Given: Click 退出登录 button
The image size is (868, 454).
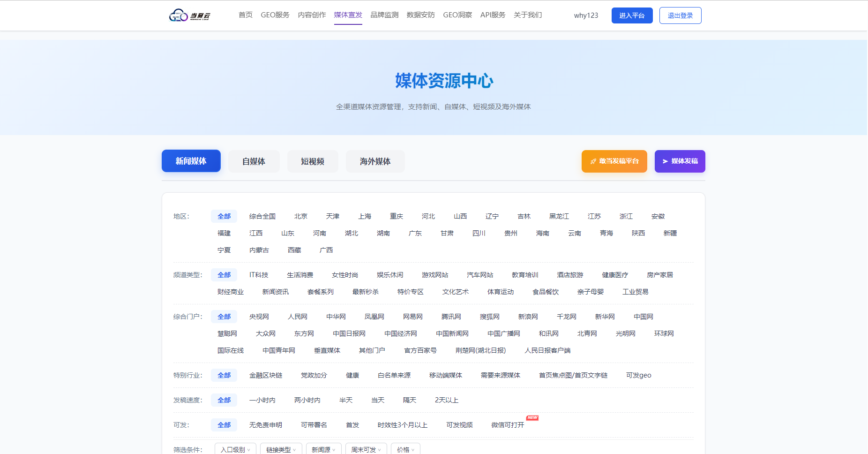Looking at the screenshot, I should pyautogui.click(x=680, y=15).
